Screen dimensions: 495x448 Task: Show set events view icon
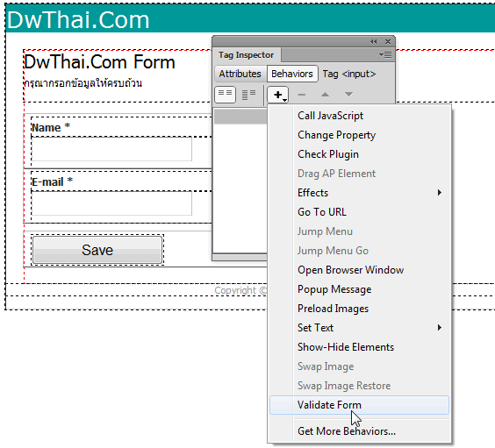point(225,95)
